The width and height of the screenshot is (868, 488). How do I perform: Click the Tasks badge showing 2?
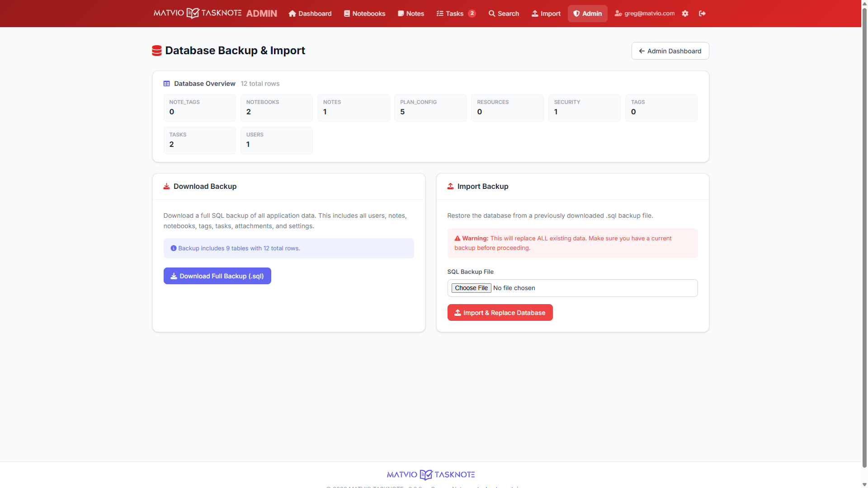pos(472,14)
